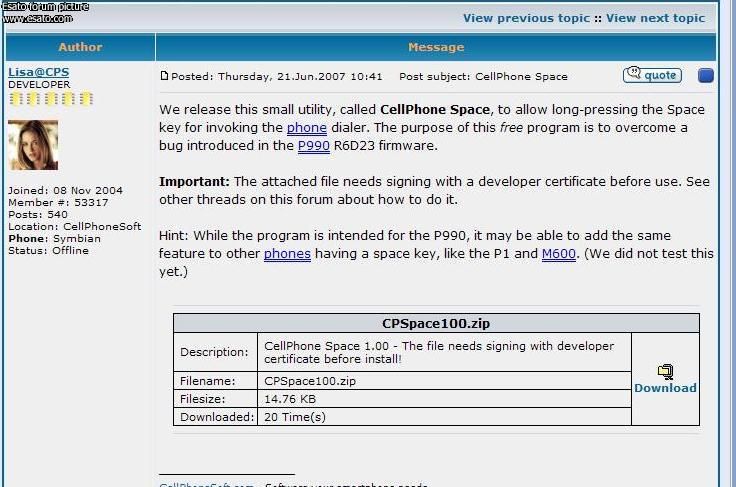Viewport: 736px width, 487px height.
Task: Go to View next topic
Action: (x=655, y=18)
